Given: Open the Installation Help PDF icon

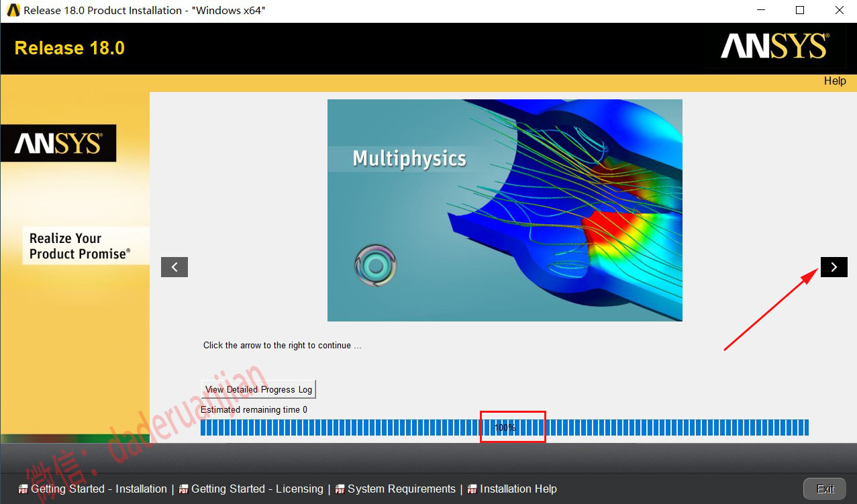Looking at the screenshot, I should [x=472, y=489].
